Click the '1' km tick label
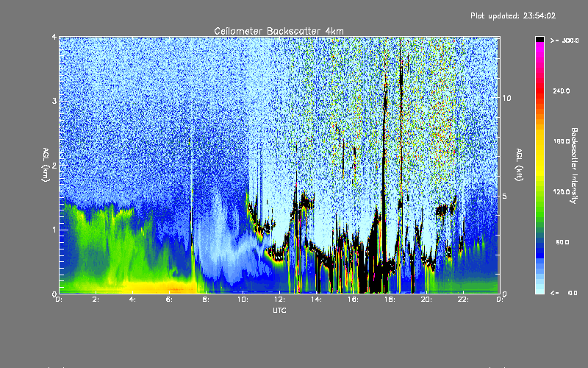The image size is (588, 368). tap(54, 230)
